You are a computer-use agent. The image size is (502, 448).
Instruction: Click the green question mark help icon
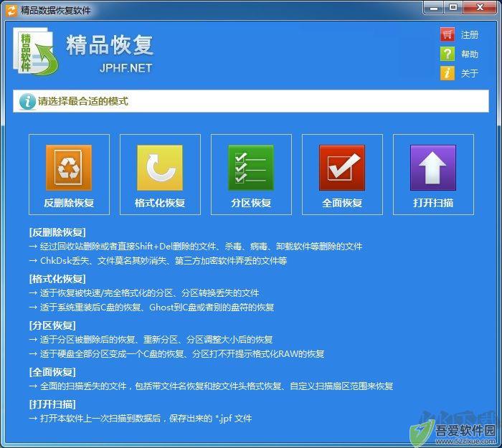point(447,54)
